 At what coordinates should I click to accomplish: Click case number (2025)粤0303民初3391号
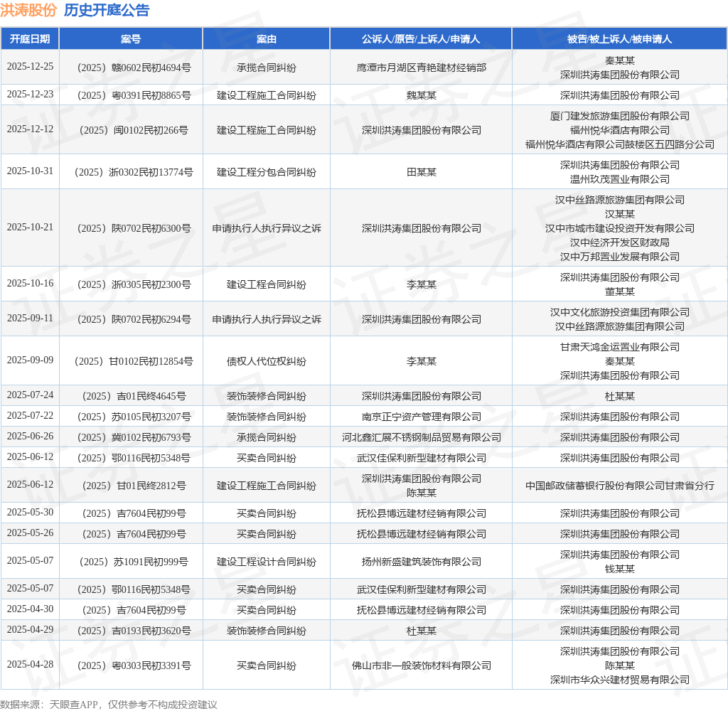pyautogui.click(x=134, y=665)
